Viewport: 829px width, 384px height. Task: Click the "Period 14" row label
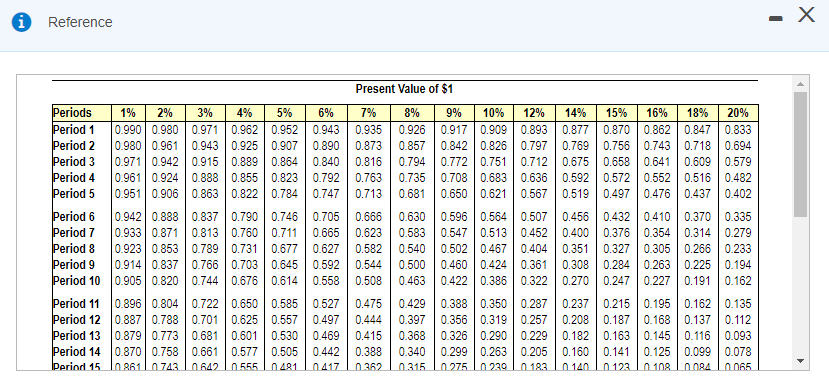[x=77, y=352]
